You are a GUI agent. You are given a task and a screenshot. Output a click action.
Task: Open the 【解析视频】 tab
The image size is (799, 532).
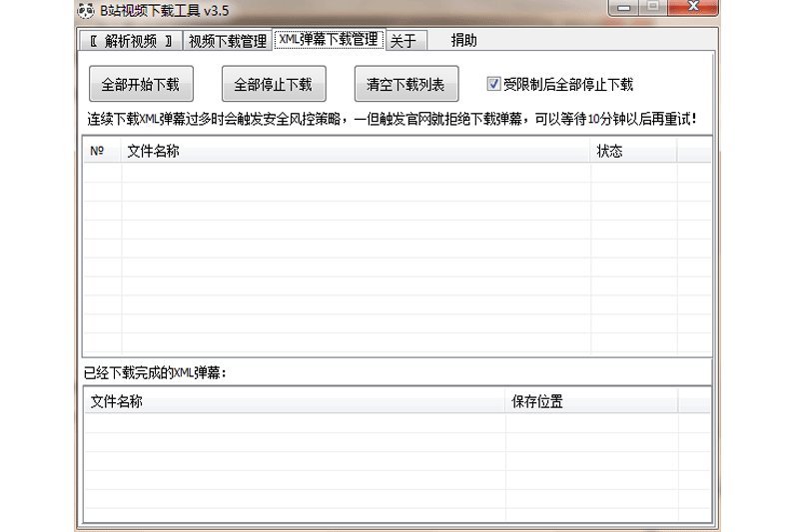[131, 41]
